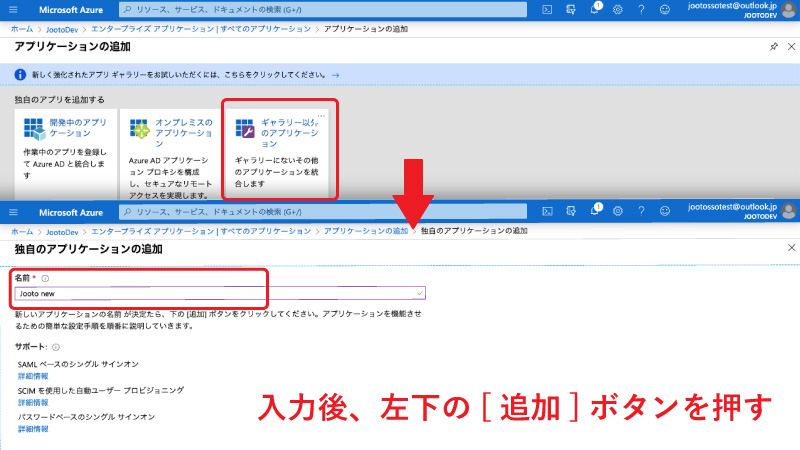Open help question mark in upper header
This screenshot has height=450, width=800.
click(x=641, y=10)
